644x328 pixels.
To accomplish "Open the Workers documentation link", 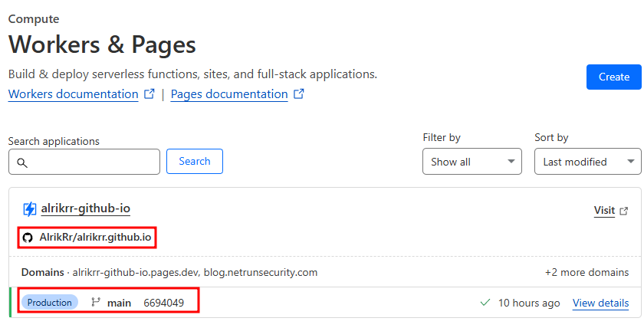I will tap(74, 94).
